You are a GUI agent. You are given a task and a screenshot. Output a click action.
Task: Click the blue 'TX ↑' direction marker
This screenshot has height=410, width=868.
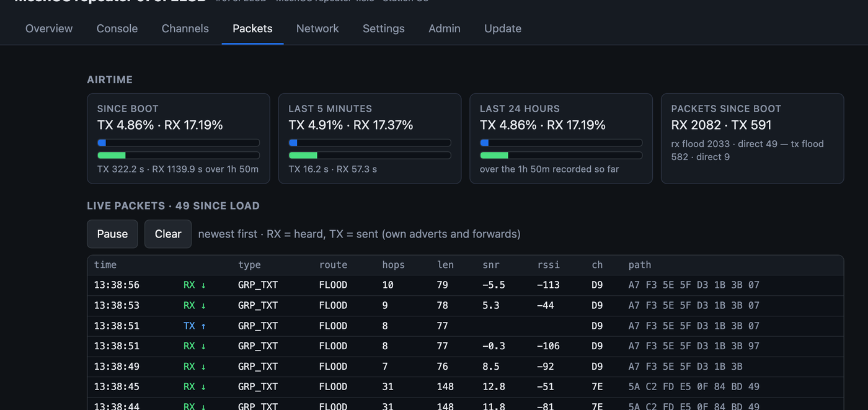[x=195, y=326]
